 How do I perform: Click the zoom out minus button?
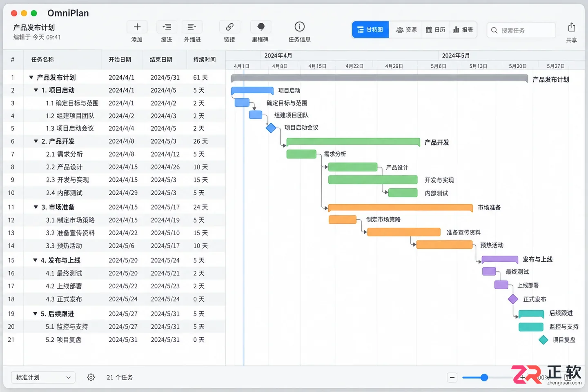point(452,377)
